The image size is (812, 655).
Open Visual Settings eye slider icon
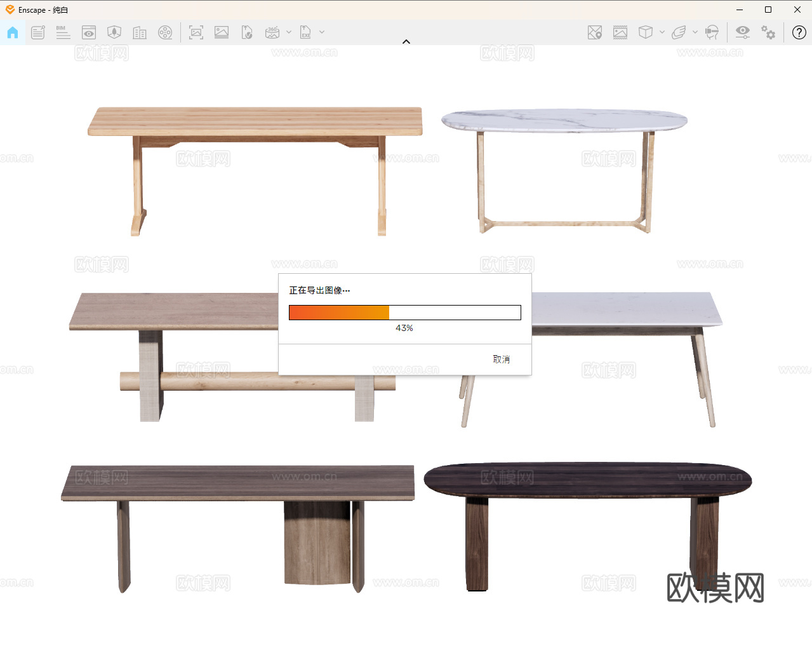pyautogui.click(x=742, y=32)
